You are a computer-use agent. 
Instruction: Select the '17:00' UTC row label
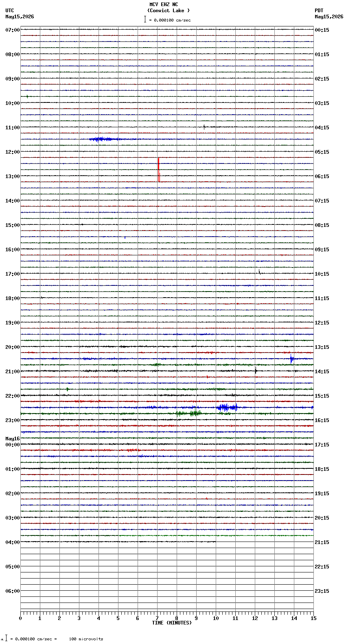(13, 274)
